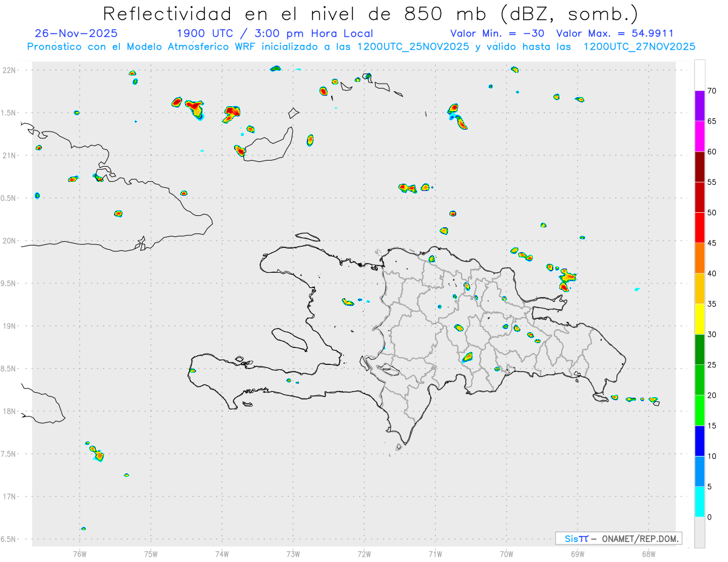Click the '17N' latitude label
728x562 pixels.
coord(10,497)
